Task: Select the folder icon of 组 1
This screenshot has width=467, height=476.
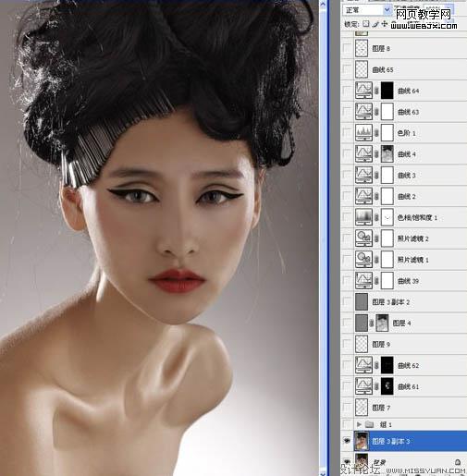Action: pos(370,424)
